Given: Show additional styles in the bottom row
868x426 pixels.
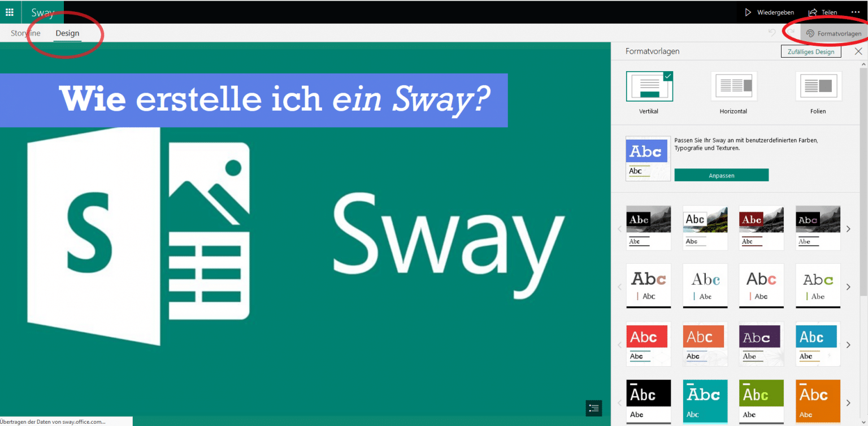Looking at the screenshot, I should tap(848, 402).
